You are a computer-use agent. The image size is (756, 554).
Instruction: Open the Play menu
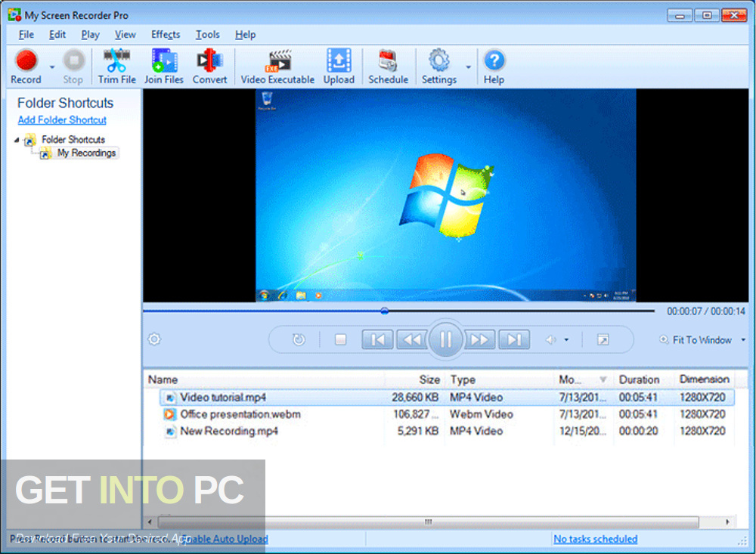90,35
